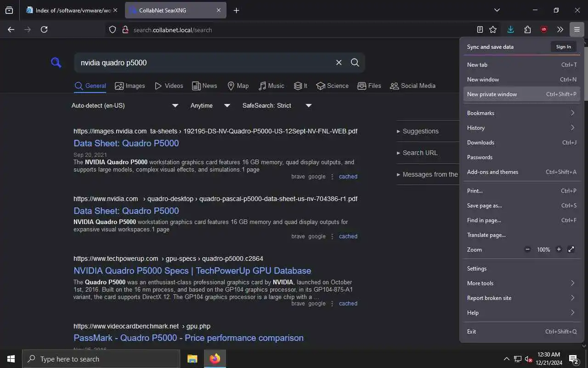The width and height of the screenshot is (588, 368).
Task: Enter full screen from the Zoom row
Action: (571, 249)
